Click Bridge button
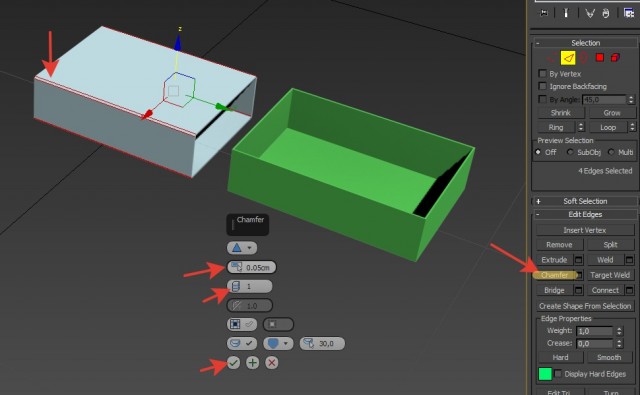640x395 pixels. point(554,290)
